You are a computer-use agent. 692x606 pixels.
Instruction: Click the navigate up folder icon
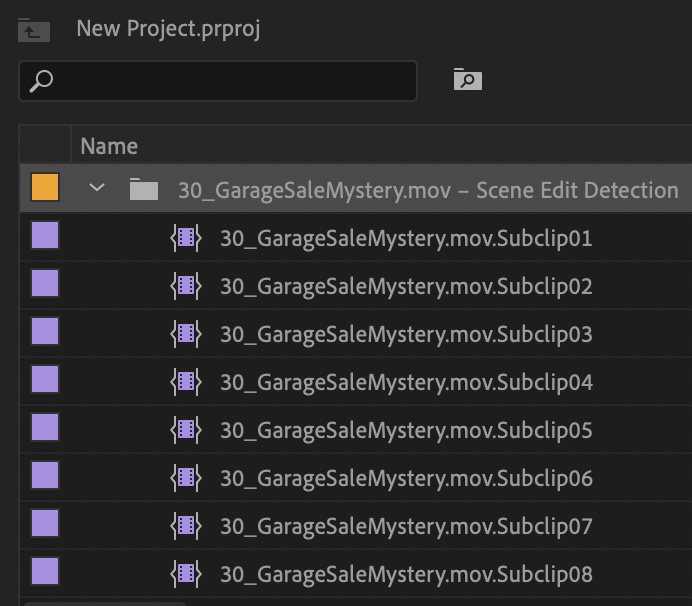point(34,30)
